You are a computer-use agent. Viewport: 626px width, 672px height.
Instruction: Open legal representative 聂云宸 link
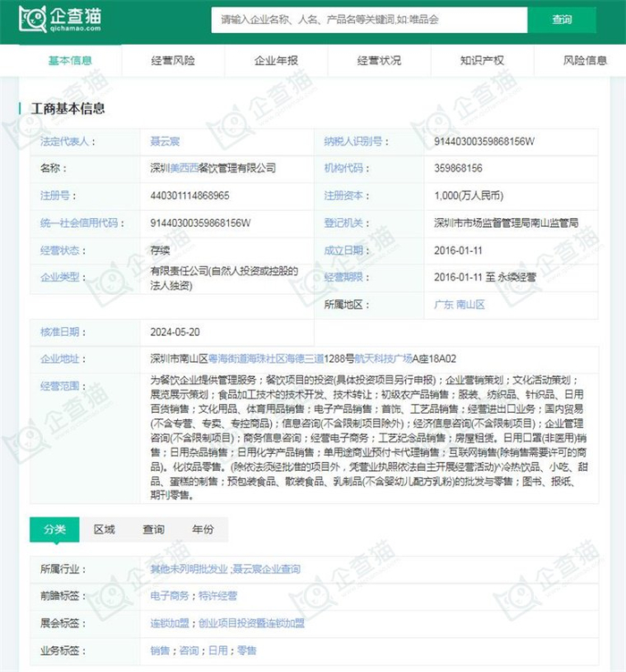[x=165, y=141]
